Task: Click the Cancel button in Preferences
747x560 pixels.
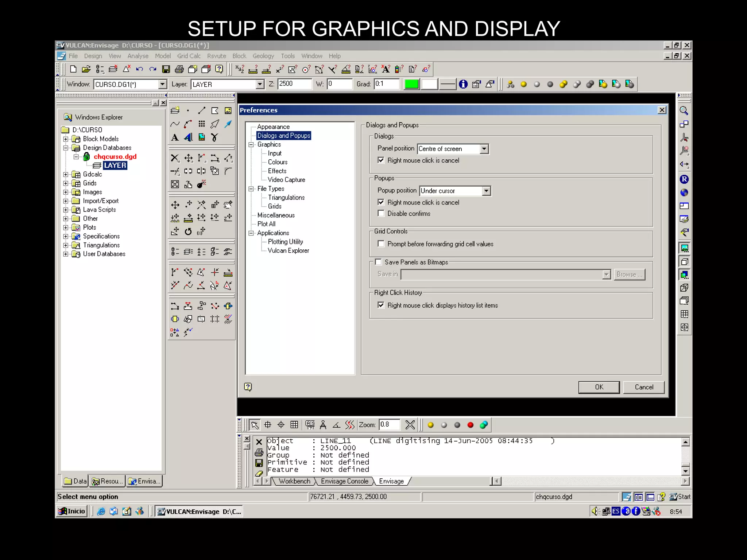Action: pos(644,387)
